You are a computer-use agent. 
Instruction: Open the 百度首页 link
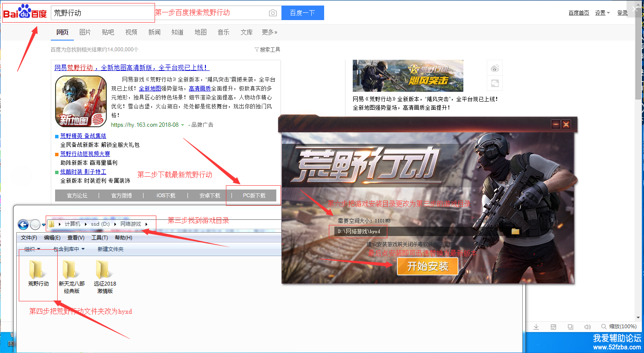point(579,13)
